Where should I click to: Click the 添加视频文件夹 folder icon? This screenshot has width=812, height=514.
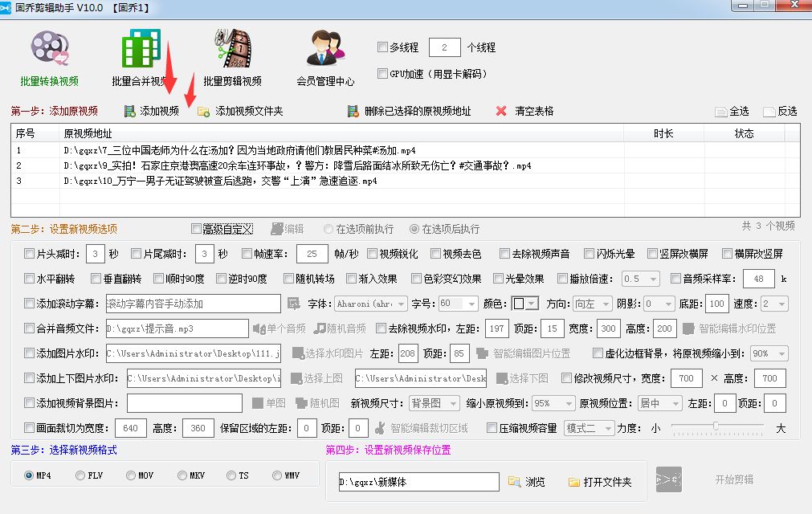coord(203,112)
